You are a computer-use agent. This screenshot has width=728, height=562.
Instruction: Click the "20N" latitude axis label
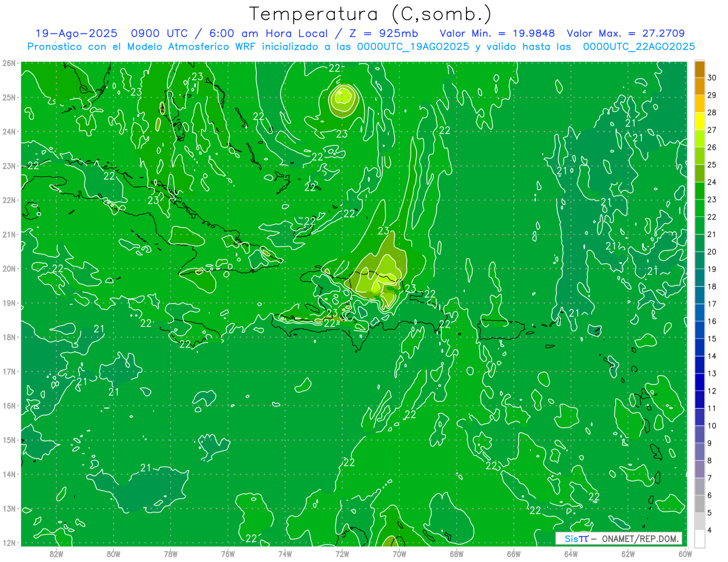[x=9, y=269]
